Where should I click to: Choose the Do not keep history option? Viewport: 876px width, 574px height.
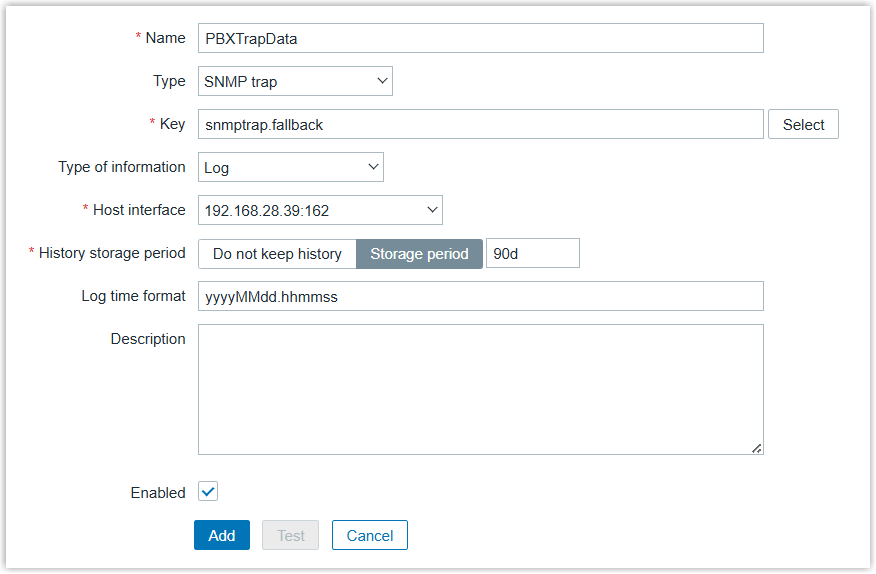[277, 254]
